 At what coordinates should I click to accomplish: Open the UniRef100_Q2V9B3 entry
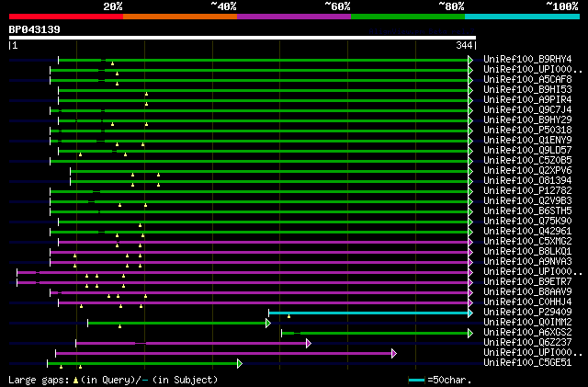tap(527, 200)
